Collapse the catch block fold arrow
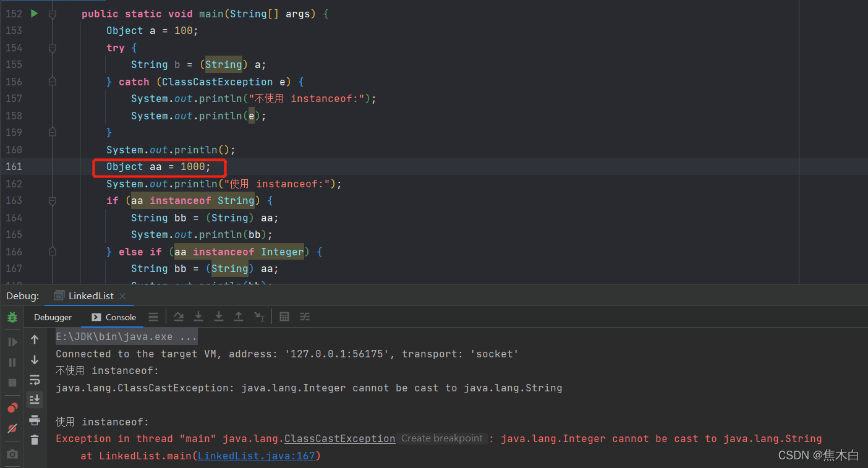This screenshot has width=868, height=468. (52, 81)
